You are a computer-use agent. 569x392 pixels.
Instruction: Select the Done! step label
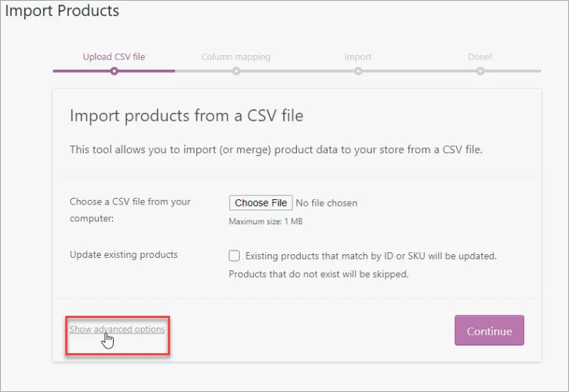[x=480, y=56]
